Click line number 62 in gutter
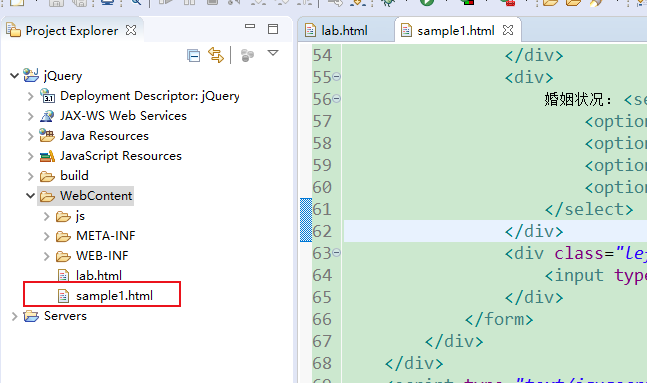This screenshot has height=383, width=647. click(x=322, y=232)
